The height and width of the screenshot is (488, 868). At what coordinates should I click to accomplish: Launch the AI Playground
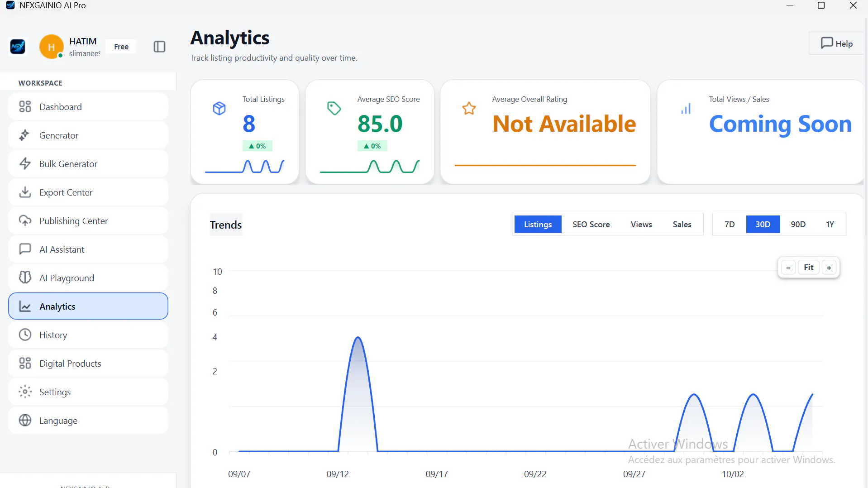[88, 278]
